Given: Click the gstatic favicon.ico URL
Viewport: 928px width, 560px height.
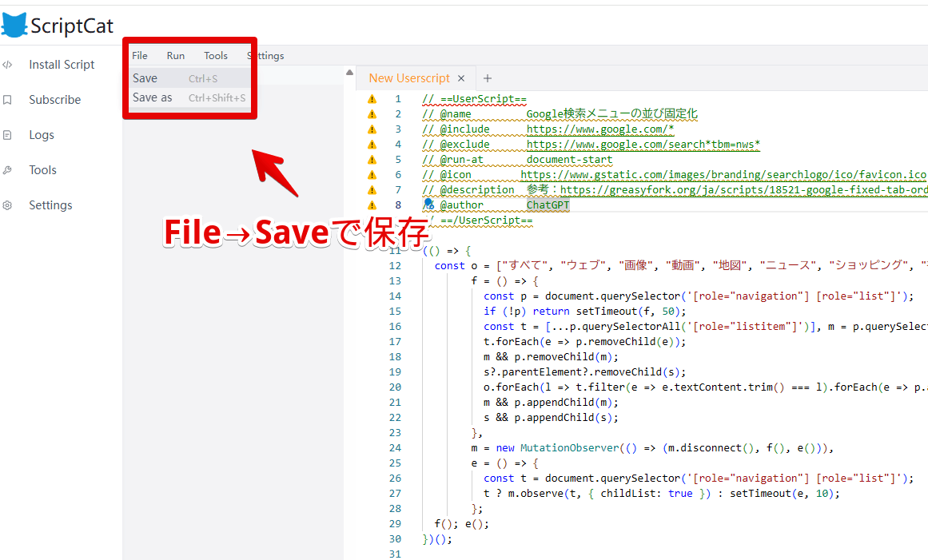Looking at the screenshot, I should point(723,174).
